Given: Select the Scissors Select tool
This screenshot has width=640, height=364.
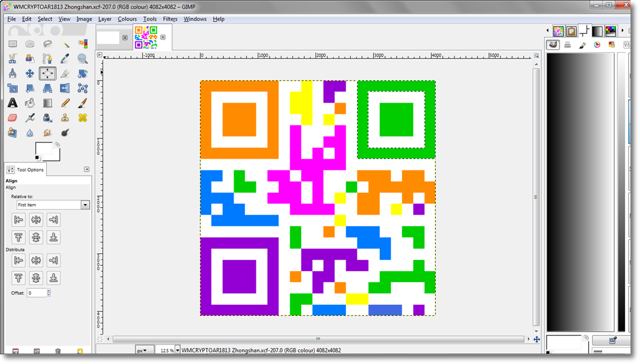Looking at the screenshot, I should 12,59.
